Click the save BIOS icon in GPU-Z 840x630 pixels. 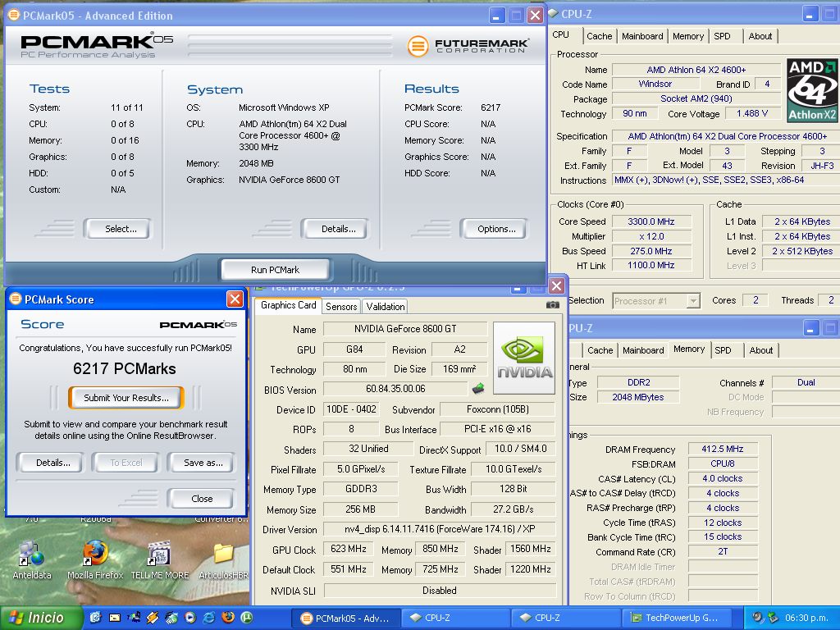click(478, 388)
